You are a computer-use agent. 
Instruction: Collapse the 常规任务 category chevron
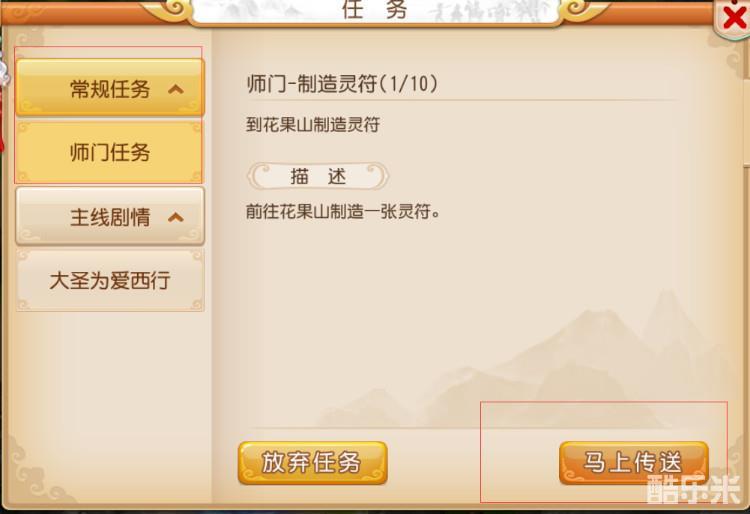point(176,89)
